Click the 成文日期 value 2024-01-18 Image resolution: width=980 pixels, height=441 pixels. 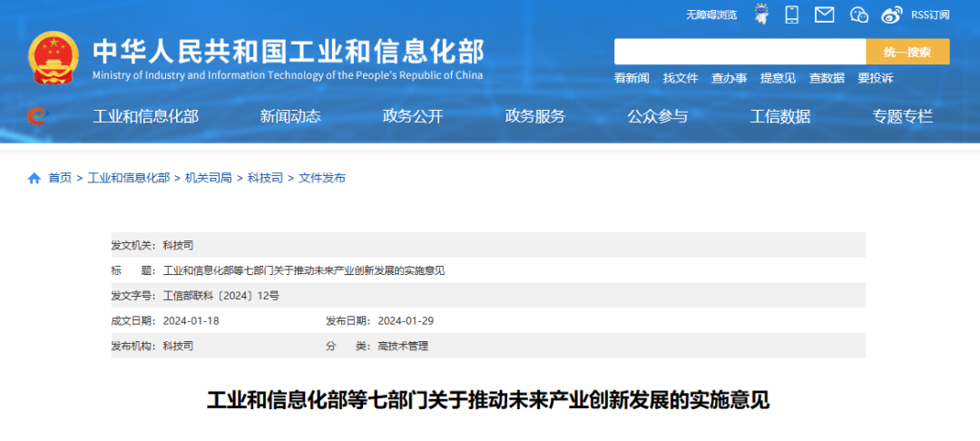coord(191,320)
